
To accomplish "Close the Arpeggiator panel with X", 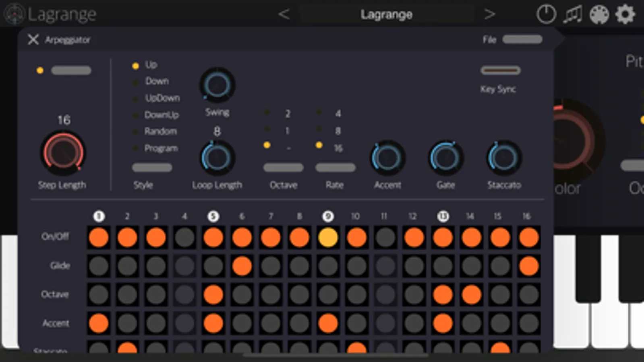I will 33,39.
